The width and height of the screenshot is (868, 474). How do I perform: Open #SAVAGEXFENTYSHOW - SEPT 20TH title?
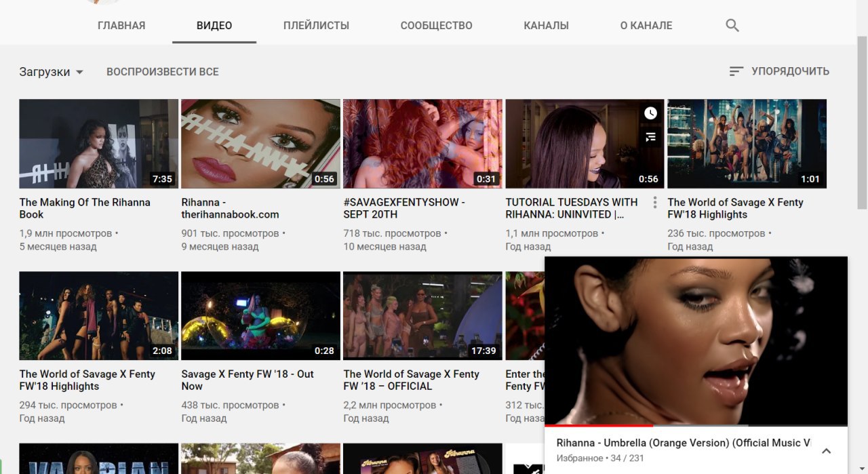(404, 208)
